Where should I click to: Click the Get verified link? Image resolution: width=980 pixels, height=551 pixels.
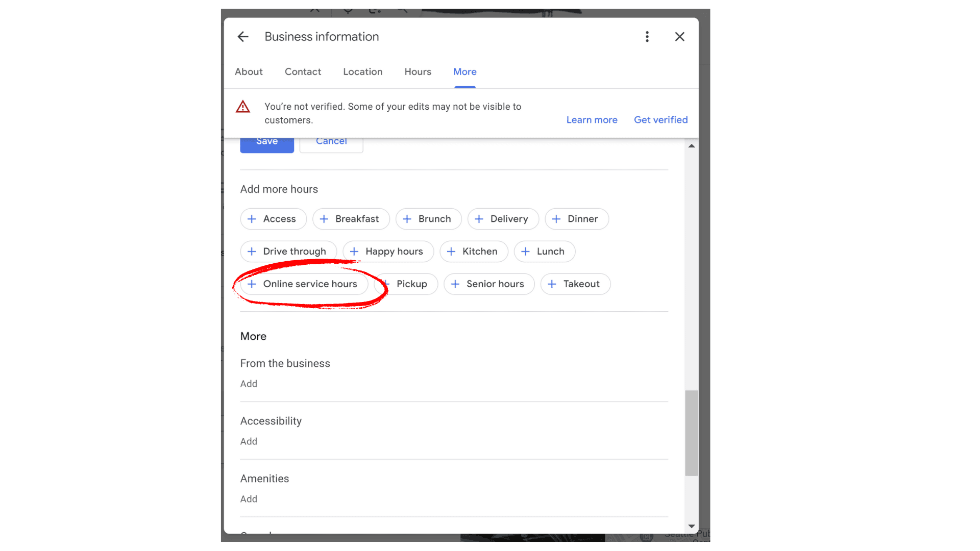pos(660,120)
